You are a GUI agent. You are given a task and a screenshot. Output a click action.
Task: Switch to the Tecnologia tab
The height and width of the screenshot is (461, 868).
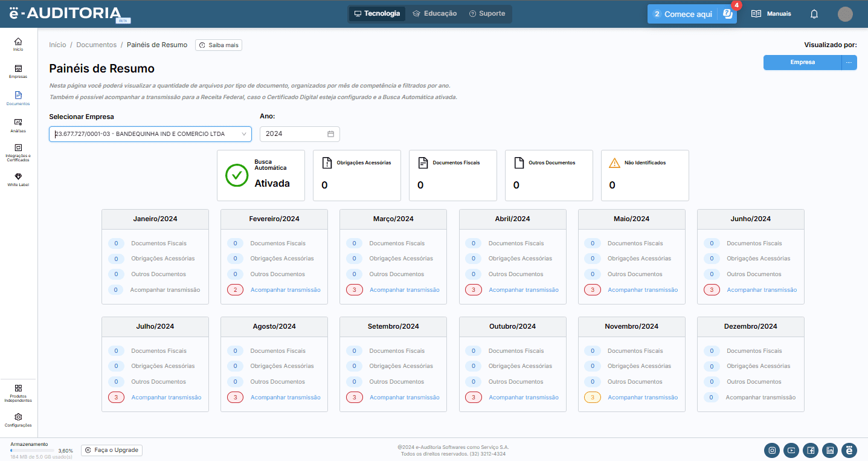click(x=377, y=13)
